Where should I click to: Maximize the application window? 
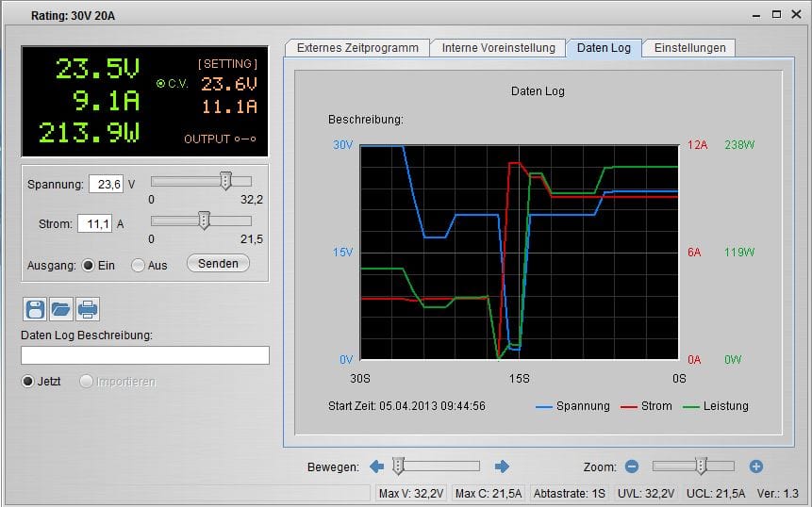click(x=776, y=14)
